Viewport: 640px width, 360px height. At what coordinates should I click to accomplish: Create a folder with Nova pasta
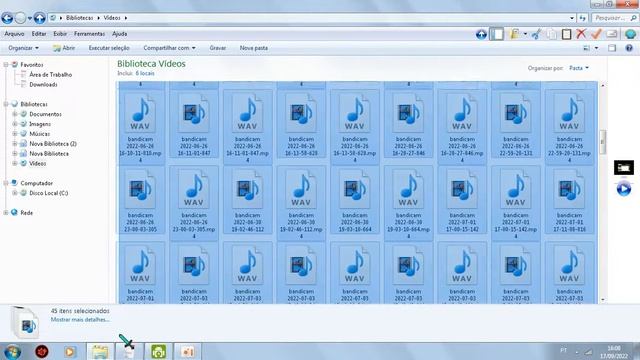pos(253,48)
